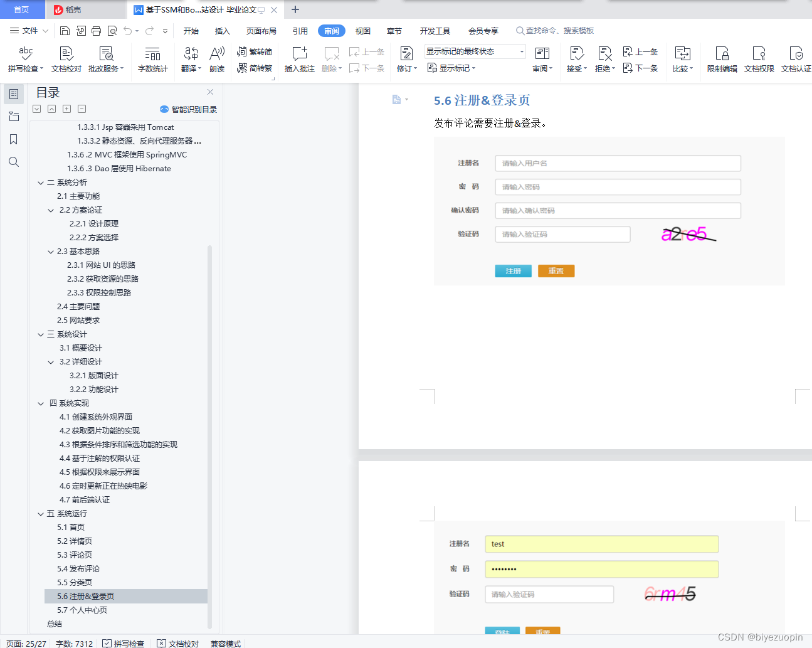This screenshot has width=812, height=648.
Task: Open 文档认证 document certification
Action: 796,60
